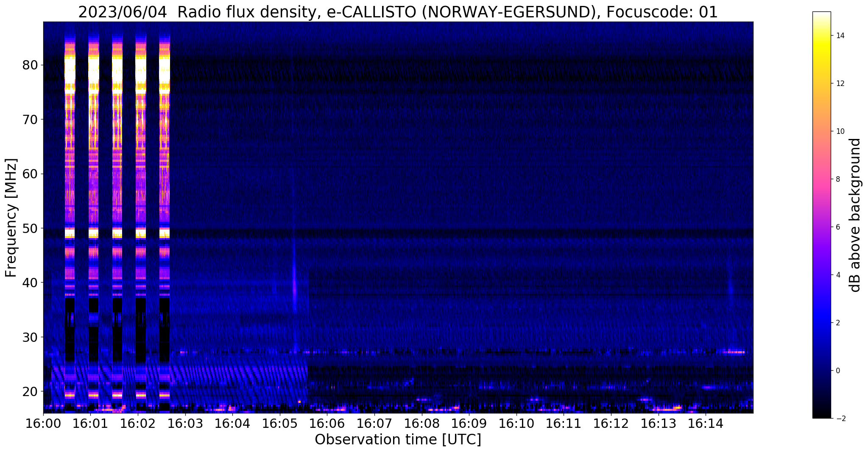Click the 16:05 time tick label
The height and width of the screenshot is (452, 868).
pos(280,423)
